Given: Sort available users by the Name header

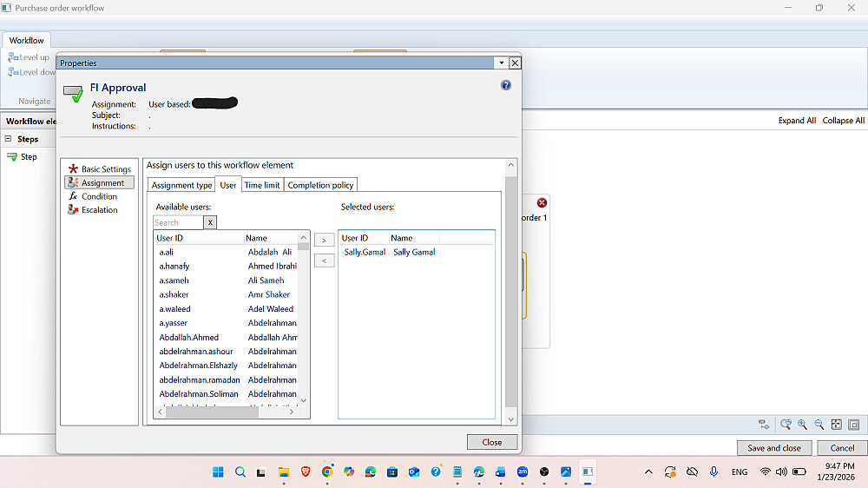Looking at the screenshot, I should [271, 238].
